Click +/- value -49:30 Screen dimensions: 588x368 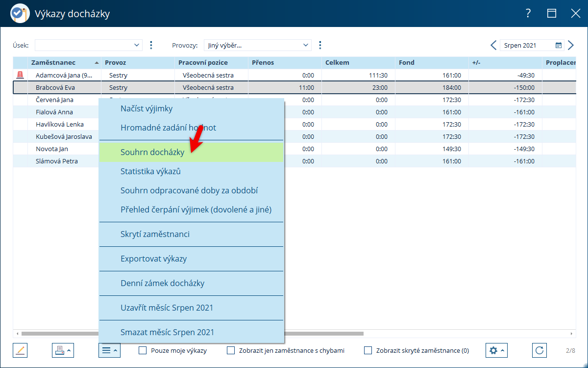tap(525, 75)
